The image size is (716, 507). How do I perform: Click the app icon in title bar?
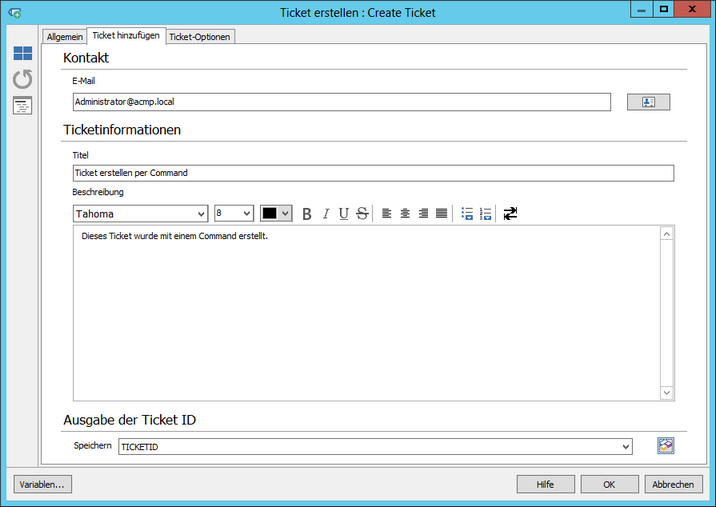pos(14,13)
